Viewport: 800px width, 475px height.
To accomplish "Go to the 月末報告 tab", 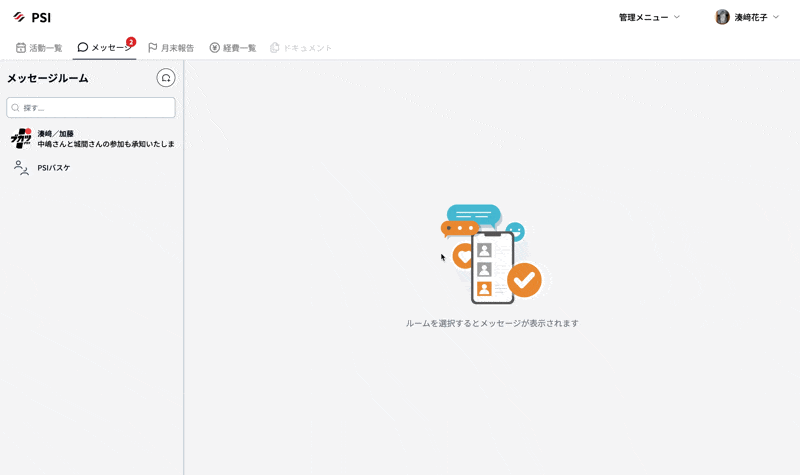I will click(171, 48).
